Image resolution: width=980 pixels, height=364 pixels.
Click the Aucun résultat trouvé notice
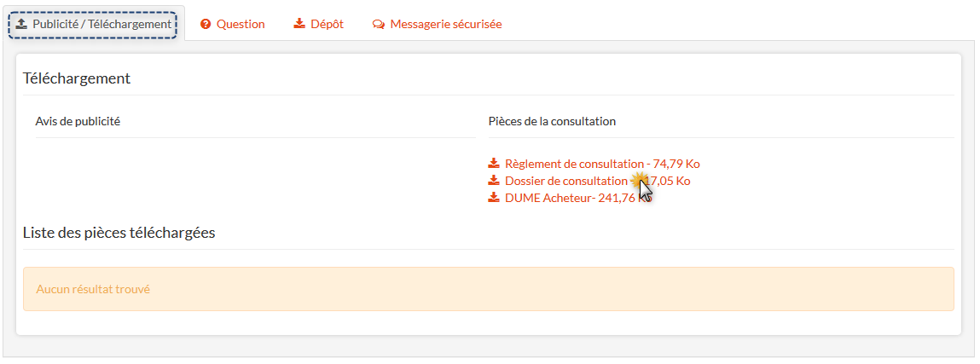pyautogui.click(x=93, y=289)
